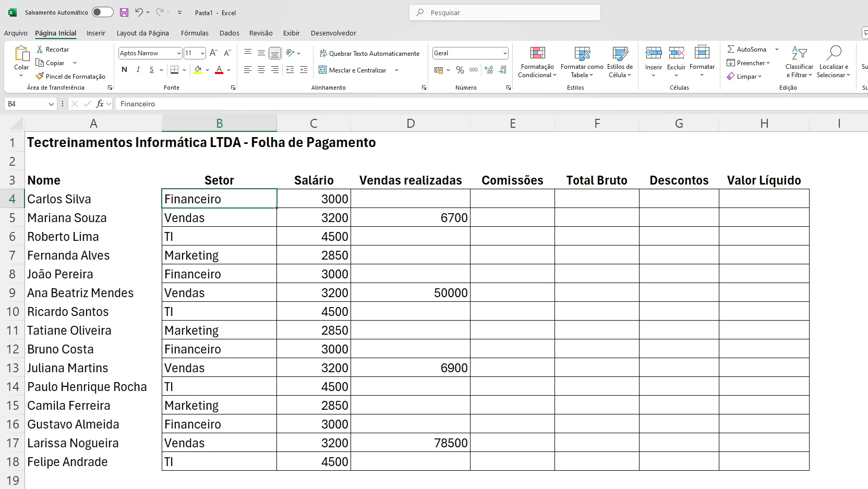Image resolution: width=868 pixels, height=489 pixels.
Task: Click the insert function fx icon
Action: click(100, 104)
